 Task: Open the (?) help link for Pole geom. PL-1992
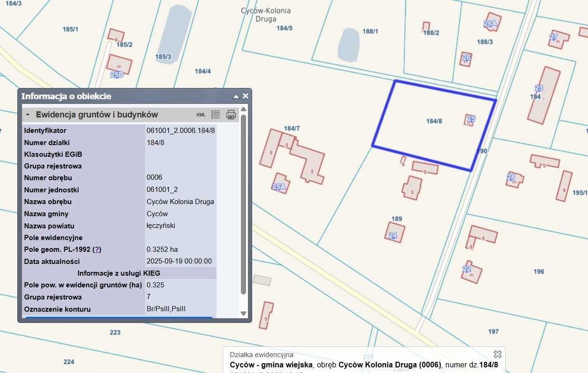97,249
